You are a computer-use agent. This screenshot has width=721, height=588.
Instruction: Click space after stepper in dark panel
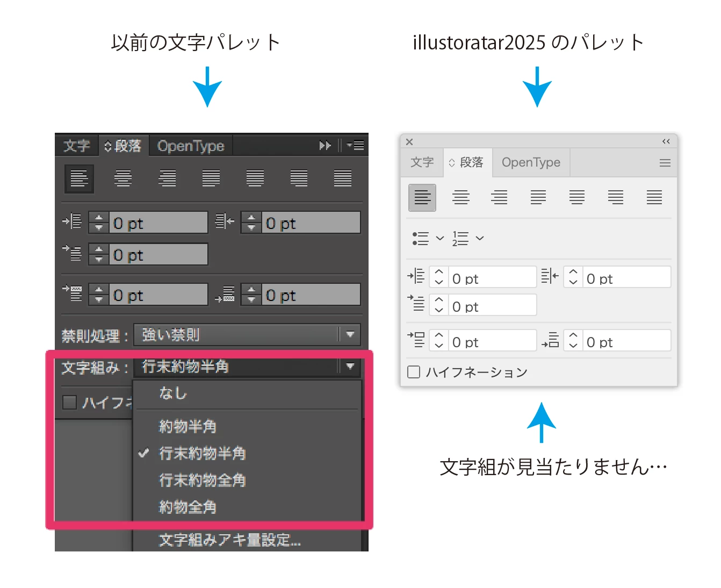click(251, 295)
